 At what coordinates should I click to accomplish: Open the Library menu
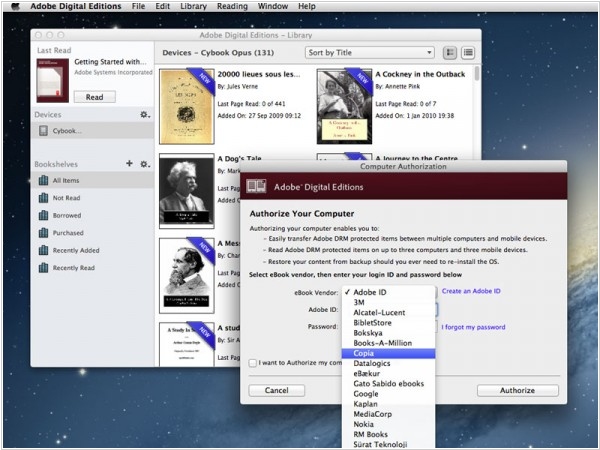click(x=191, y=6)
